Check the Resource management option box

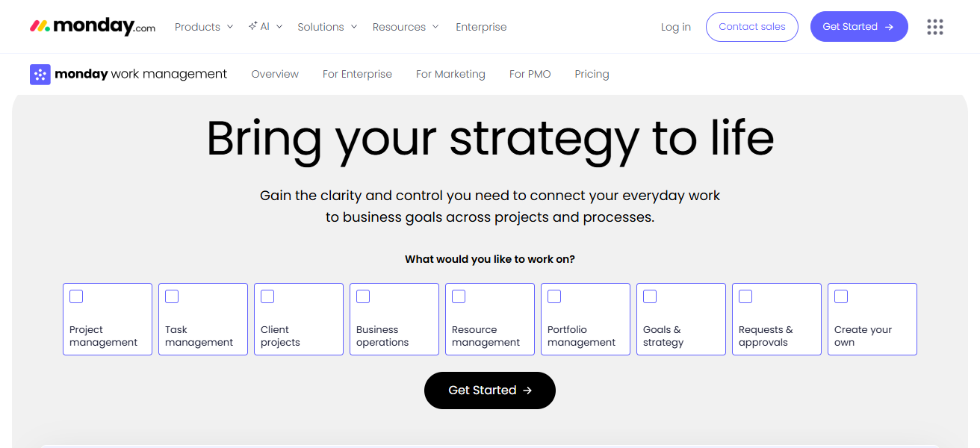coord(459,296)
